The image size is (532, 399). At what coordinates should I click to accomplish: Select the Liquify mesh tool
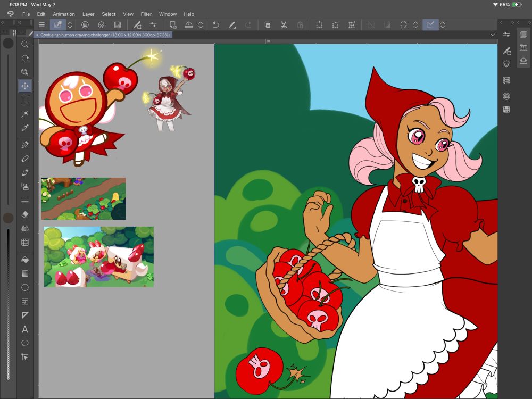click(25, 242)
